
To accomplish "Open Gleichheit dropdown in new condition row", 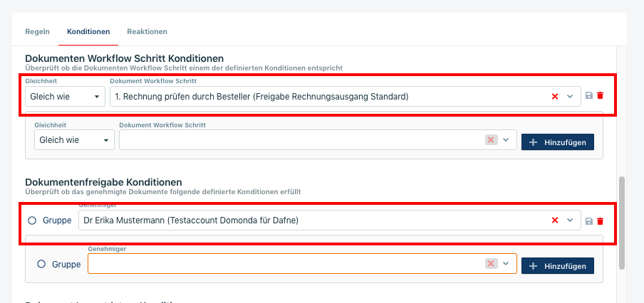I will [74, 140].
